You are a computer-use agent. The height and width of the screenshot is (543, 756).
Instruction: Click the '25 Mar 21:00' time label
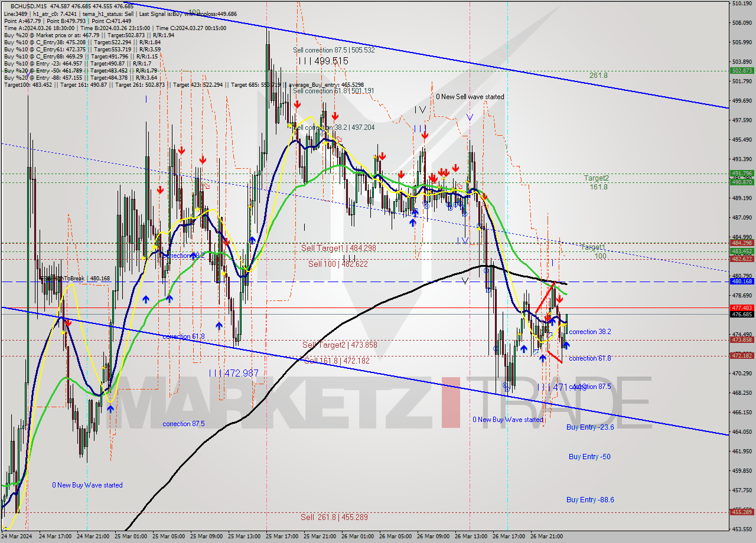(320, 537)
